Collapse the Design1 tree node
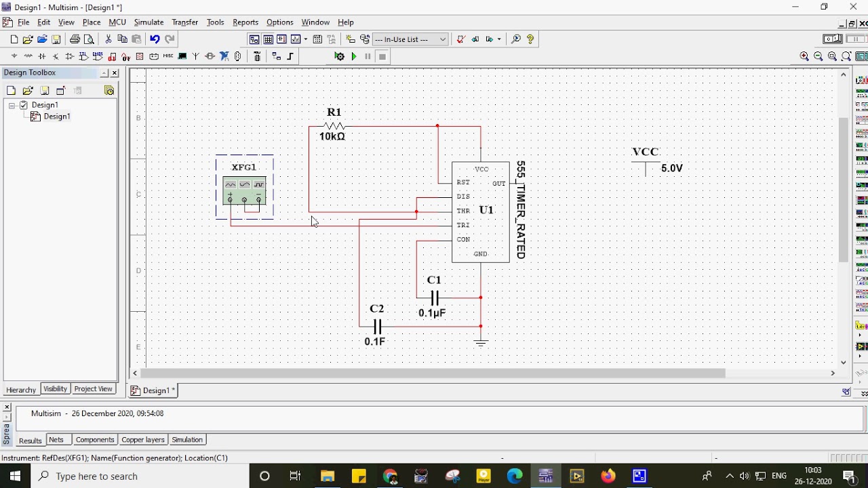Viewport: 868px width, 488px height. point(12,105)
